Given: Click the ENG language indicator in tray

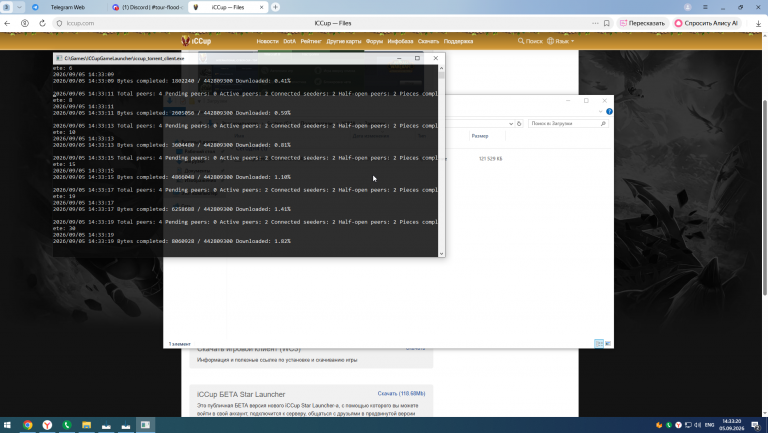Looking at the screenshot, I should [x=709, y=425].
